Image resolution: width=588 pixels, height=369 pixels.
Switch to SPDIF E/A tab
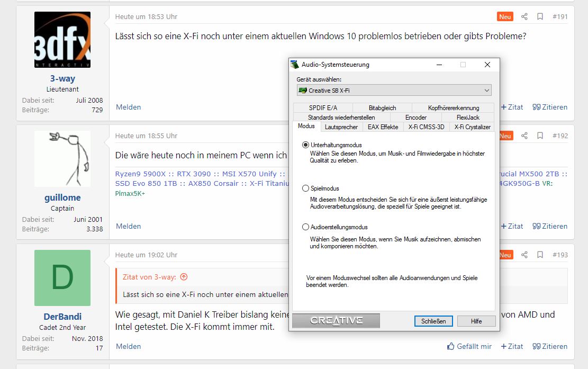pyautogui.click(x=323, y=107)
